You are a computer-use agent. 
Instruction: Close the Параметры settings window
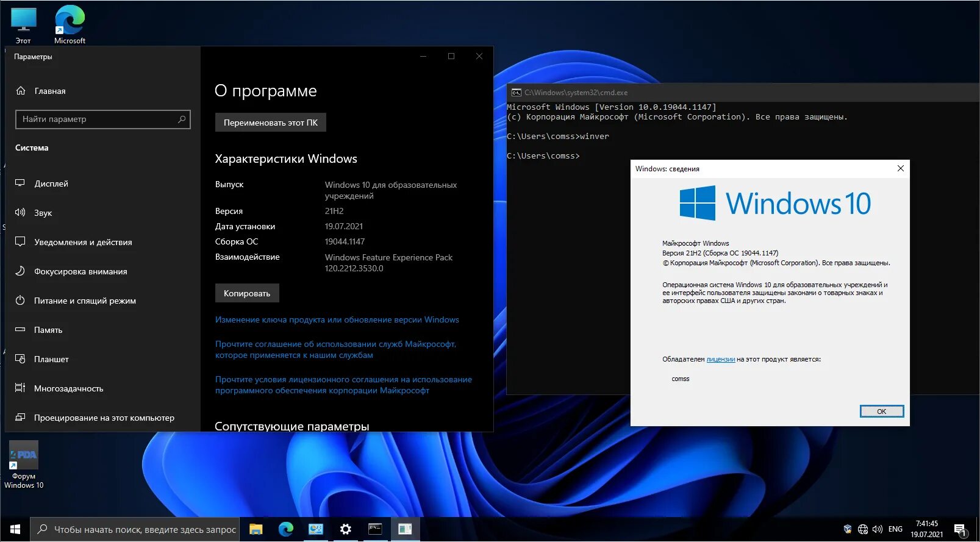(x=479, y=56)
